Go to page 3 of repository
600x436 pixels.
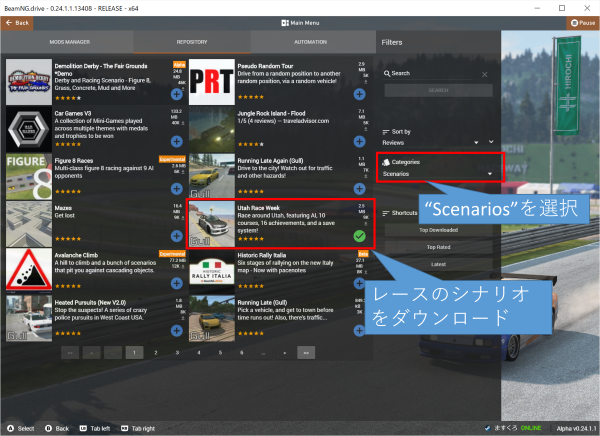point(175,353)
